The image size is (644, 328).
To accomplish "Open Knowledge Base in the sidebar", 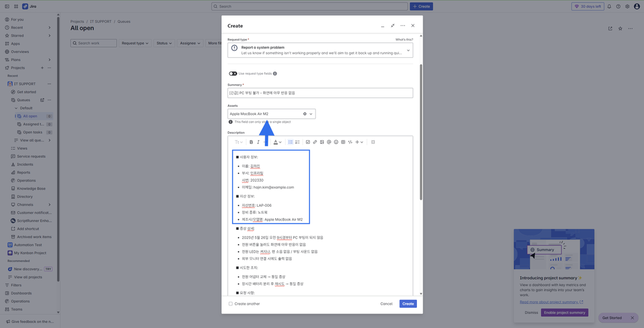I will tap(31, 189).
